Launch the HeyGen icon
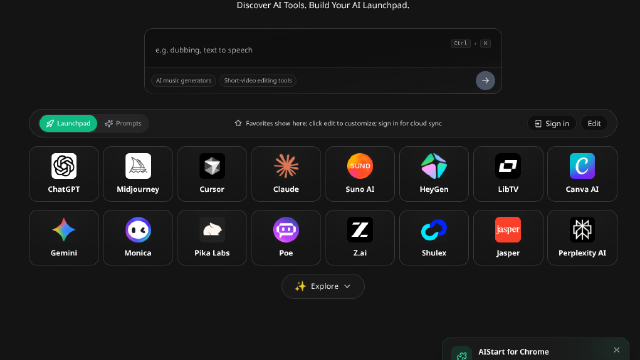 pos(434,166)
